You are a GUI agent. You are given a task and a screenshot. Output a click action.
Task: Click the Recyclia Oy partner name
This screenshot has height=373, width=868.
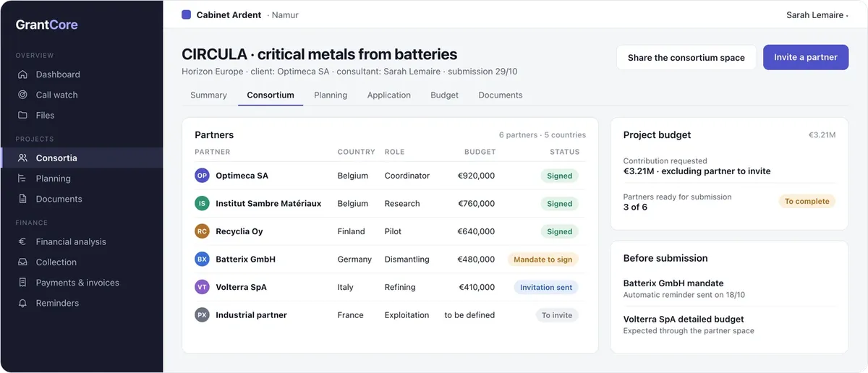[239, 231]
